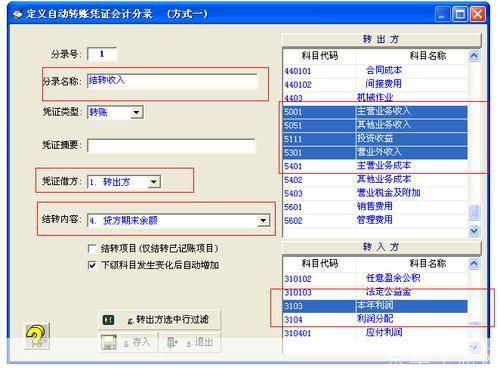
Task: Click the 存入 save button
Action: (128, 342)
